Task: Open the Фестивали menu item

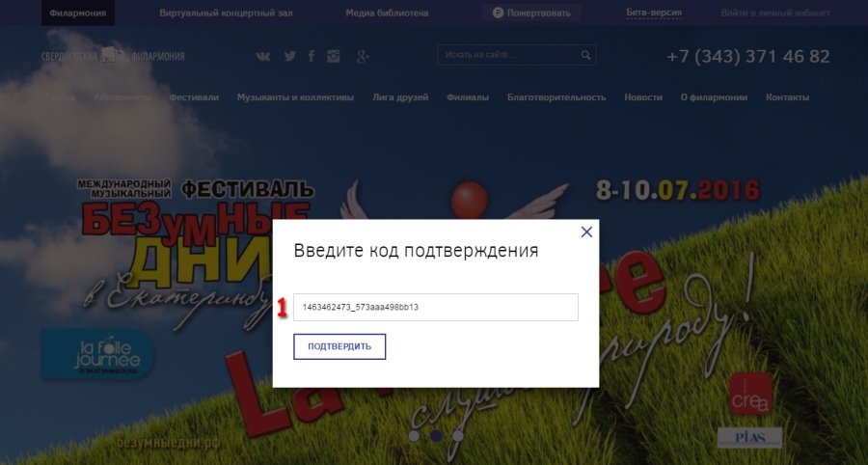Action: click(x=194, y=97)
